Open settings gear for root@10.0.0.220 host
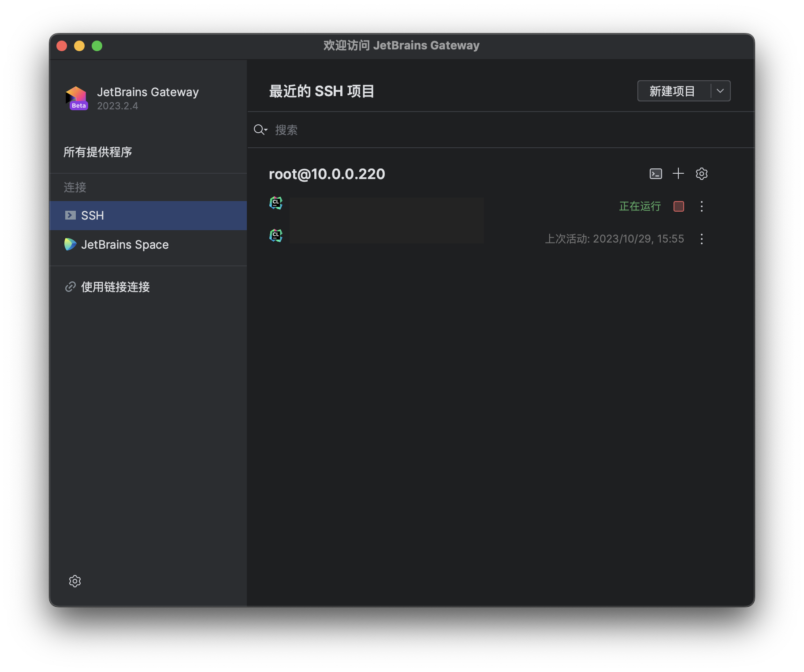804x672 pixels. [702, 174]
